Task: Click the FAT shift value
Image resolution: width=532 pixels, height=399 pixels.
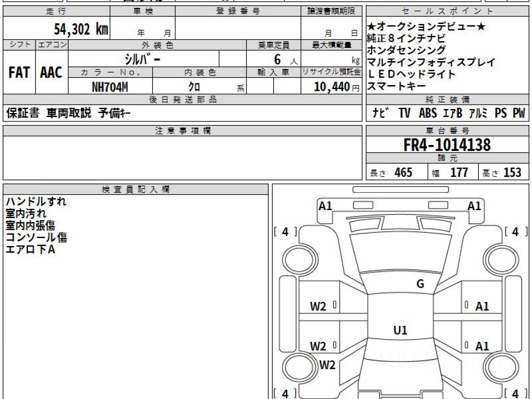Action: click(19, 72)
